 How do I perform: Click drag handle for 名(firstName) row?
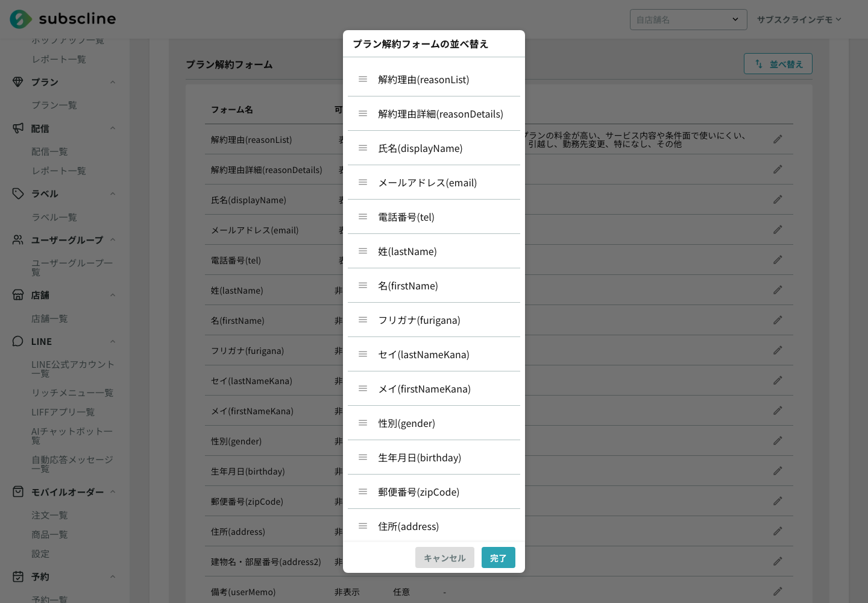pyautogui.click(x=363, y=285)
